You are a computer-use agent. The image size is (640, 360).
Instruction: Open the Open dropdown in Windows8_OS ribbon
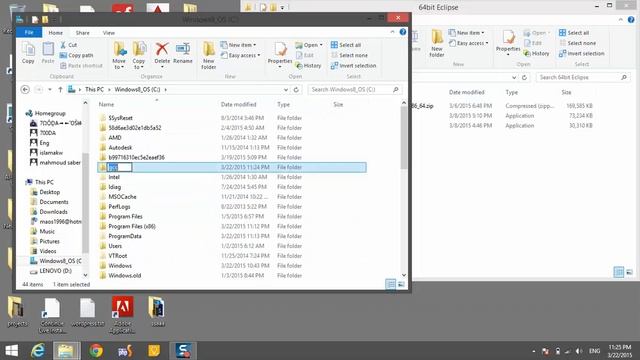pyautogui.click(x=309, y=45)
